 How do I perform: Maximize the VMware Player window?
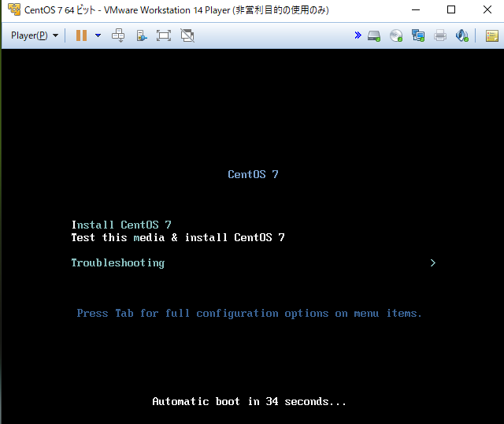451,9
